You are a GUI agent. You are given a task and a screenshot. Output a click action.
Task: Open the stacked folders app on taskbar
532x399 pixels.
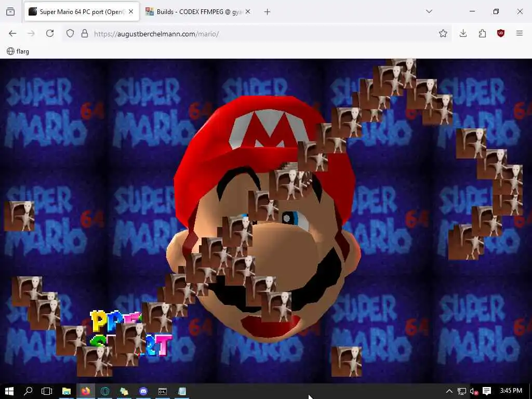pyautogui.click(x=124, y=391)
